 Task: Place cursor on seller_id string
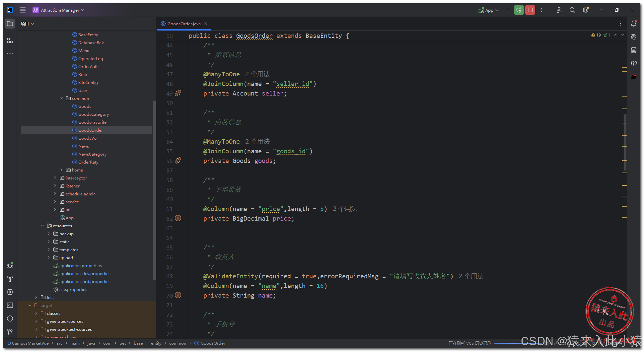(x=293, y=84)
